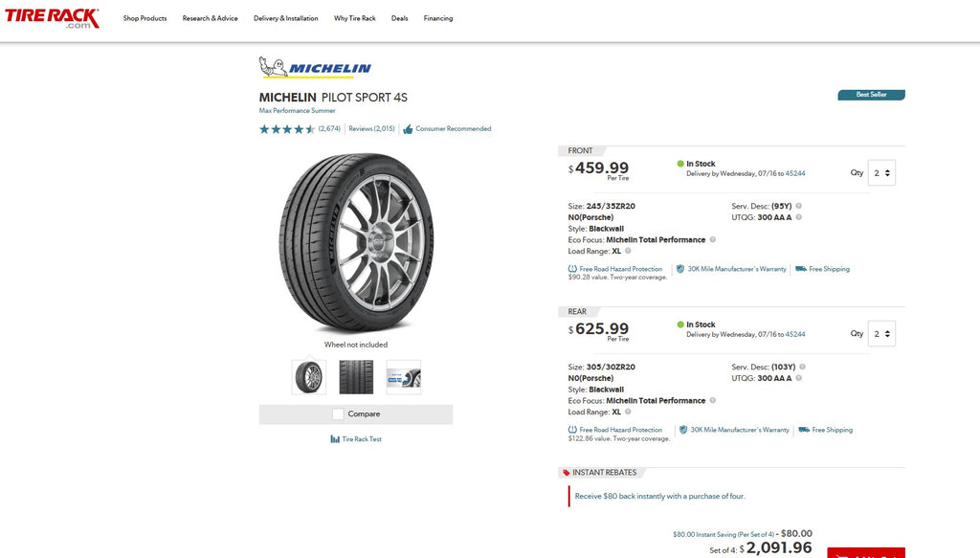The image size is (980, 558).
Task: Open the rear tire Qty dropdown
Action: [881, 334]
